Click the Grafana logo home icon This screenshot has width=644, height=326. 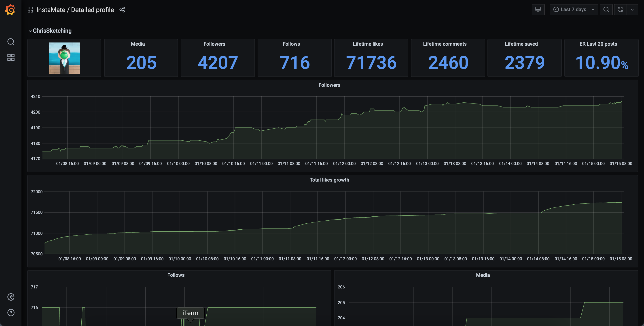[x=10, y=10]
